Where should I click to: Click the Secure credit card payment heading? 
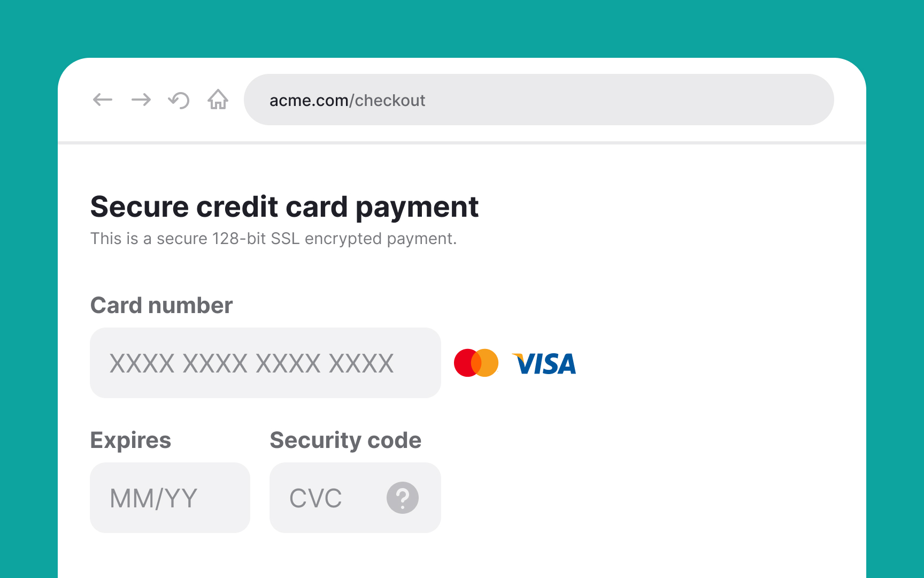[x=284, y=207]
